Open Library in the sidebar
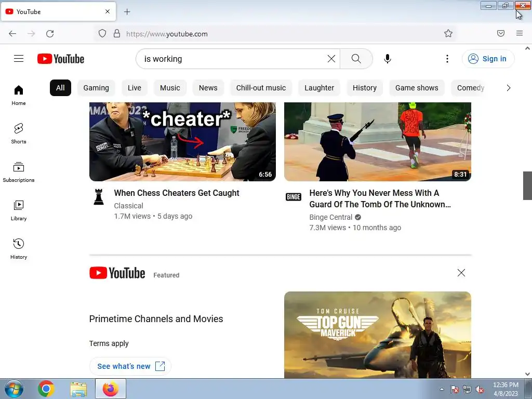 [19, 211]
